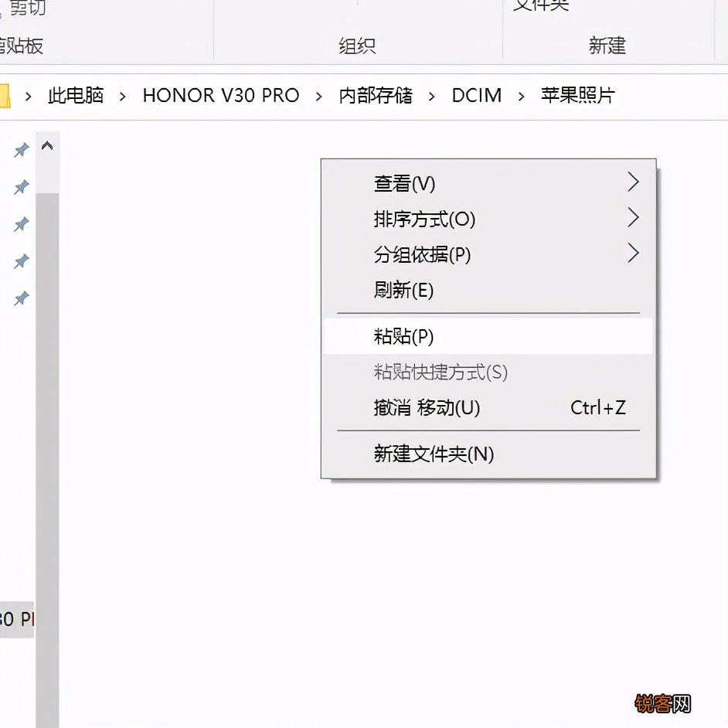Expand the chevron after 此电脑

[123, 97]
